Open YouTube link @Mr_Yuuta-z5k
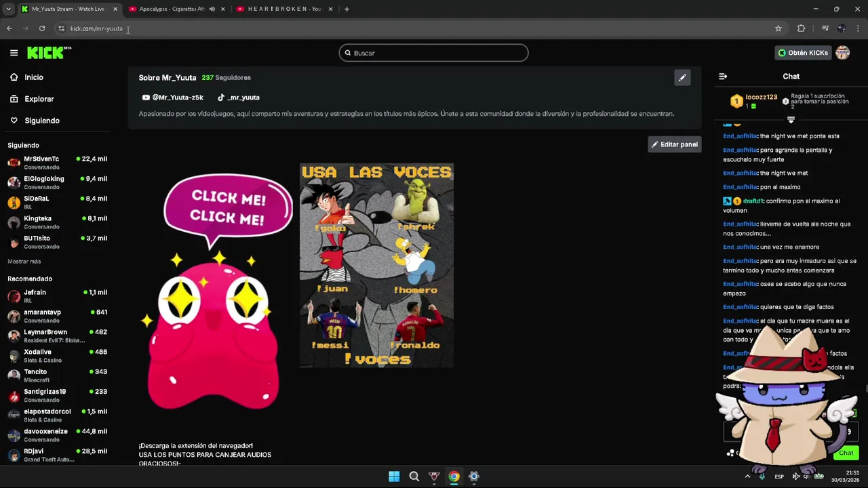This screenshot has width=868, height=488. (172, 98)
